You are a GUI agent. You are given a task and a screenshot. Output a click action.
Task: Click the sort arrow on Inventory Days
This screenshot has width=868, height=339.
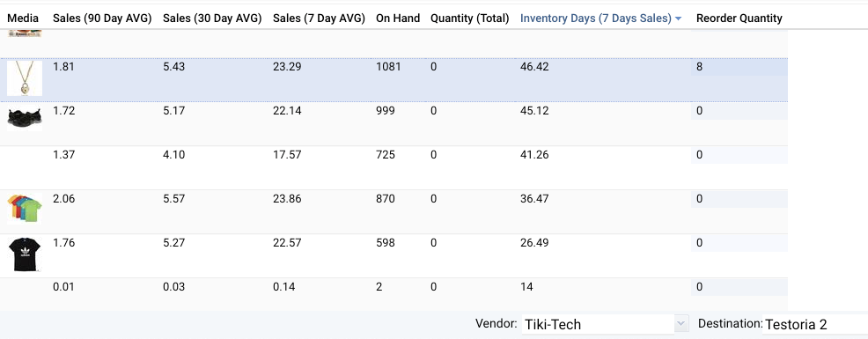678,18
